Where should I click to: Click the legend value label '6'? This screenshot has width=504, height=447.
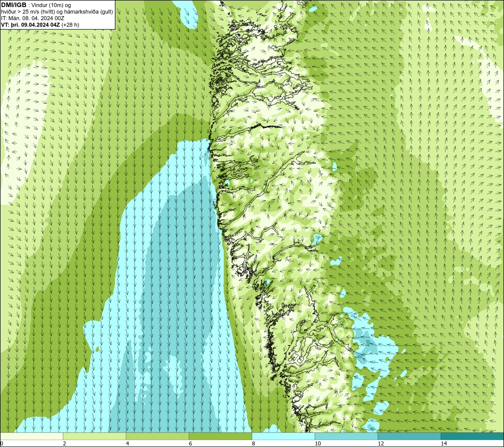[x=191, y=443]
